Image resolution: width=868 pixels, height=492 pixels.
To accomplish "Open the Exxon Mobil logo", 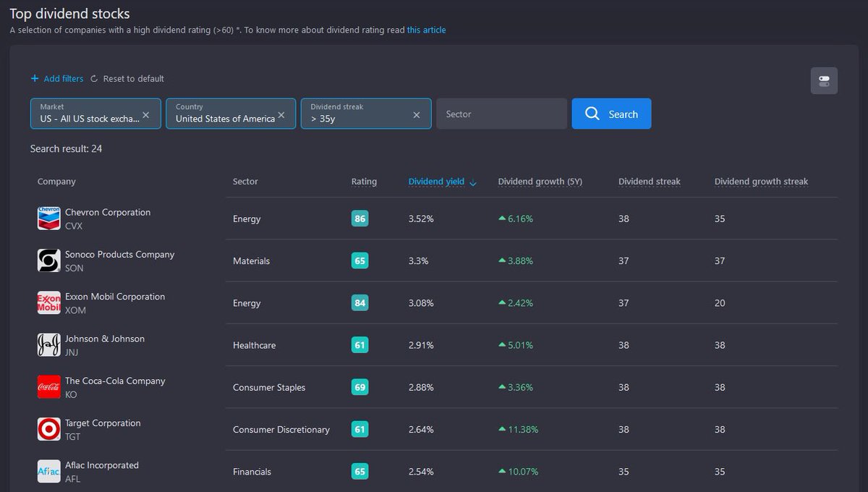I will 48,302.
